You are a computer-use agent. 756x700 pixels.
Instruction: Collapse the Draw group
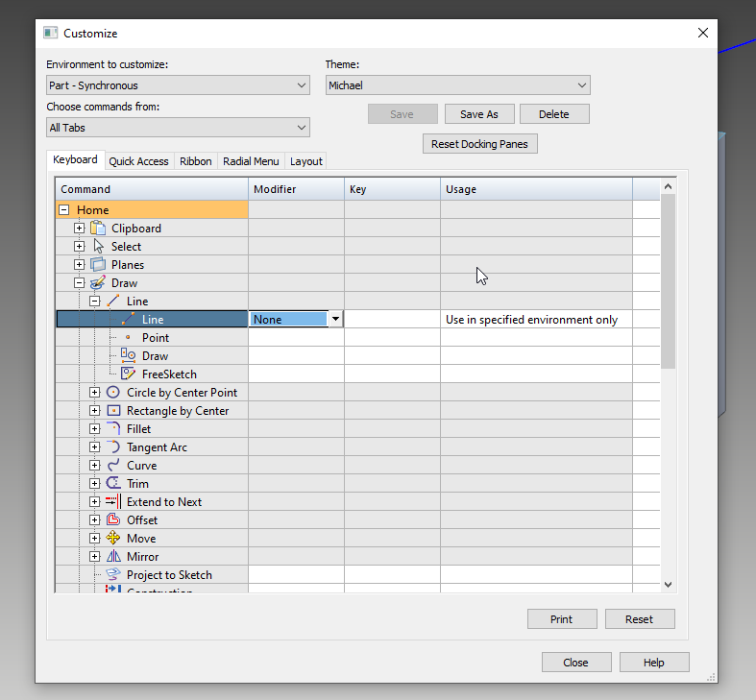tap(80, 282)
